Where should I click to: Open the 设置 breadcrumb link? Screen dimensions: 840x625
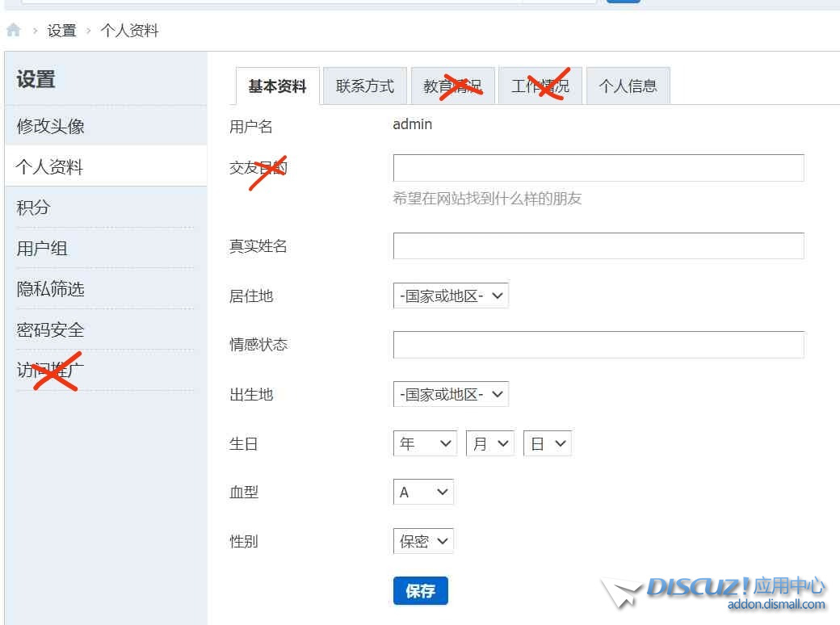(x=61, y=31)
